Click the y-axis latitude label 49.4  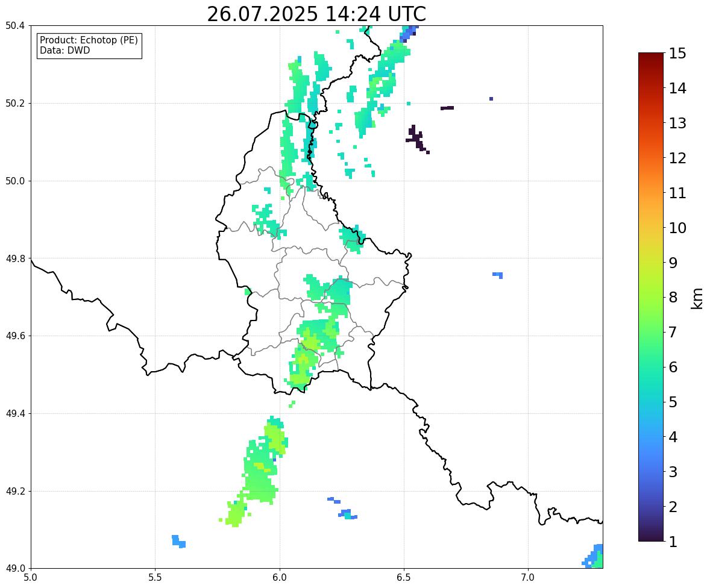(15, 413)
